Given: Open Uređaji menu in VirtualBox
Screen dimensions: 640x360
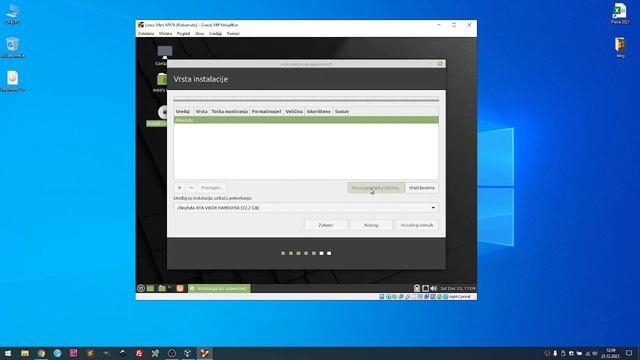Looking at the screenshot, I should [215, 33].
